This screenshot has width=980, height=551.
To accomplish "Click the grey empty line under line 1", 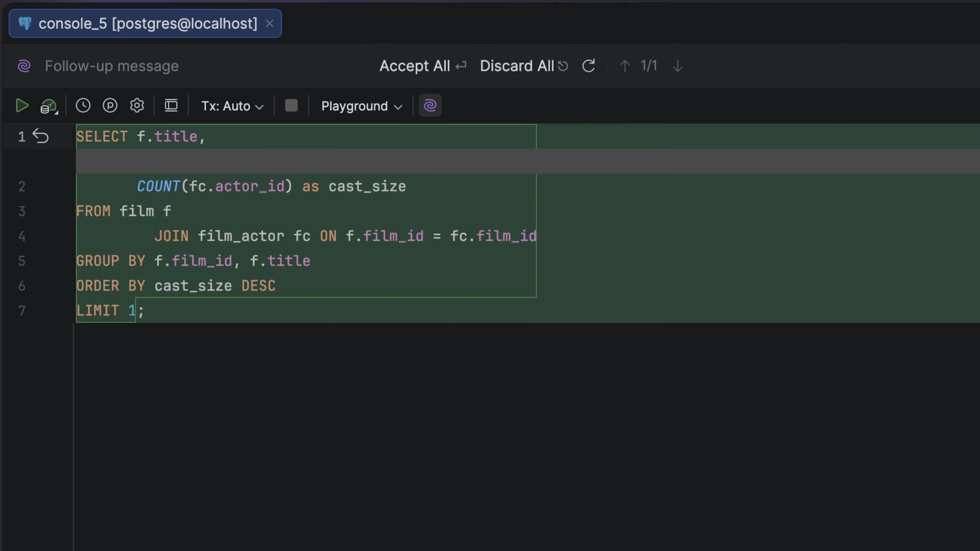I will 528,161.
